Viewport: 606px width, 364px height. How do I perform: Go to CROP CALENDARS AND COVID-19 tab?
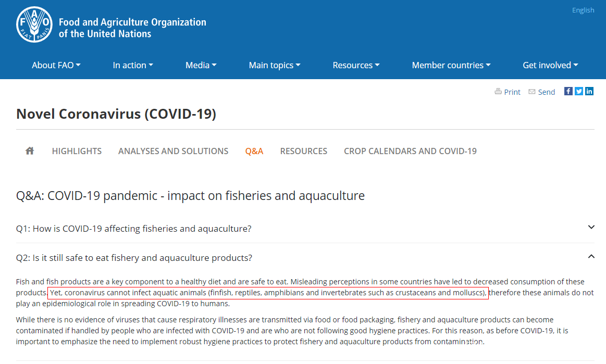[x=410, y=151]
